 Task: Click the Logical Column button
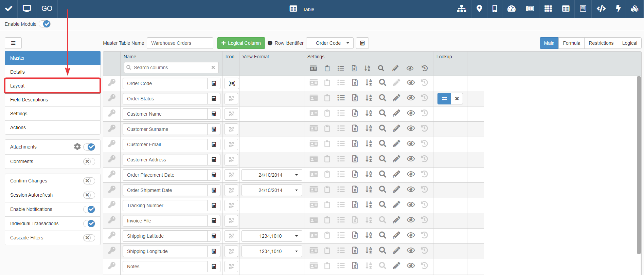click(241, 43)
